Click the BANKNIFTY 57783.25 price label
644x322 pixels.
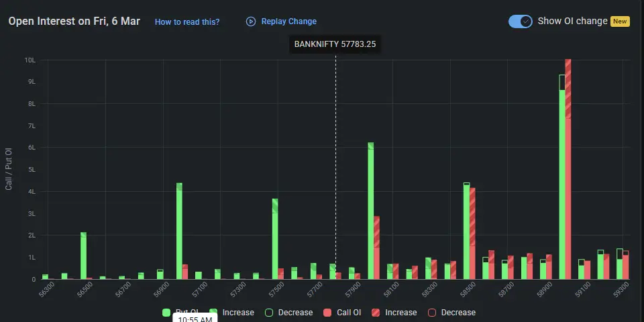pyautogui.click(x=335, y=44)
